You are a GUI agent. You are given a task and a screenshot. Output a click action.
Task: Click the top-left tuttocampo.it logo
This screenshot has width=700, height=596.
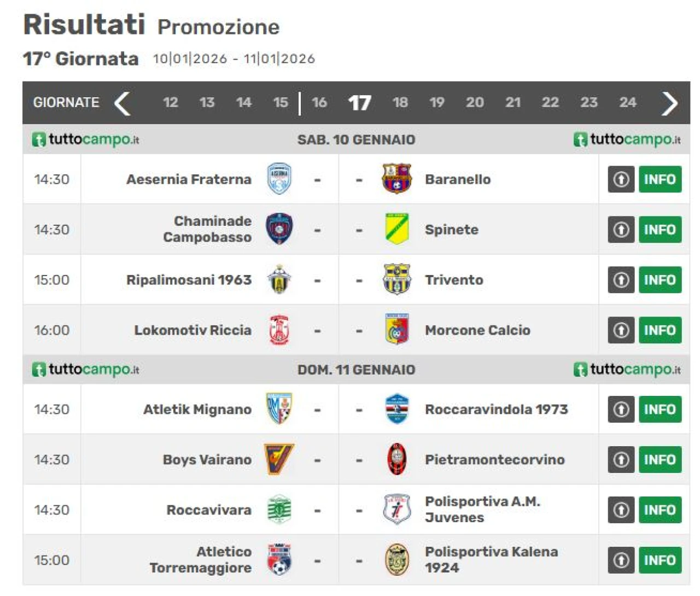(x=85, y=139)
